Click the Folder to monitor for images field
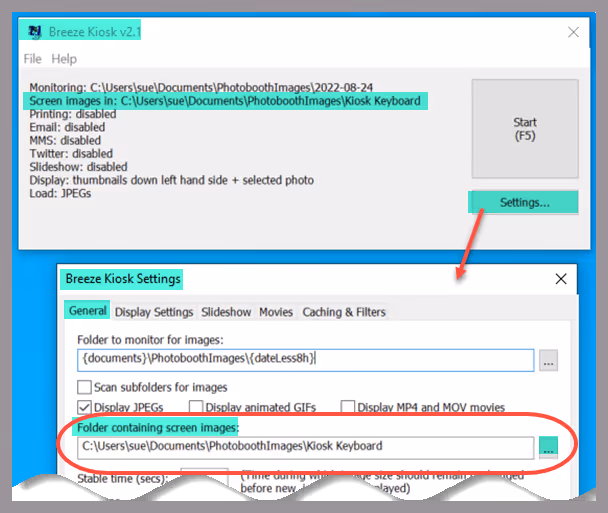 pyautogui.click(x=306, y=360)
